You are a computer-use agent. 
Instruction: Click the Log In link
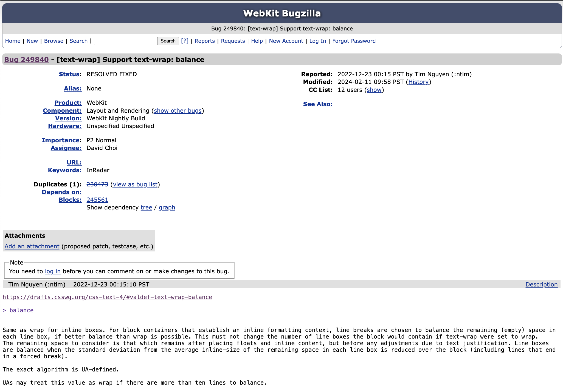(x=317, y=41)
